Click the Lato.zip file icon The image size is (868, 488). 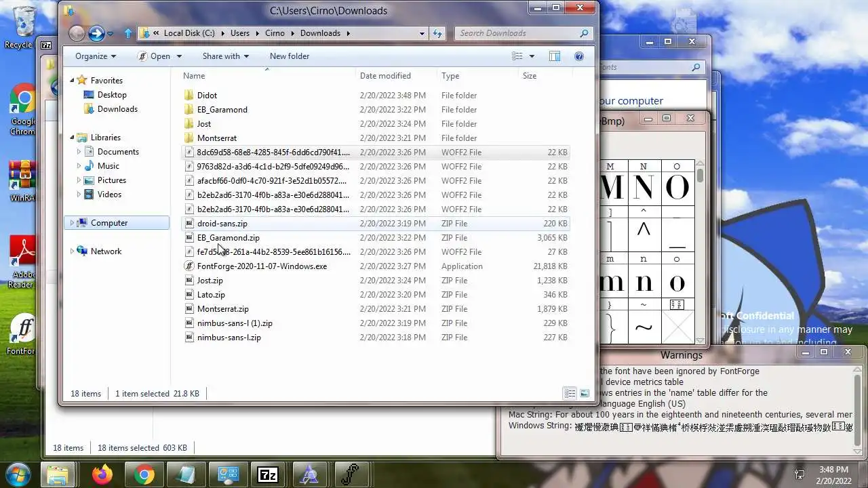[189, 295]
